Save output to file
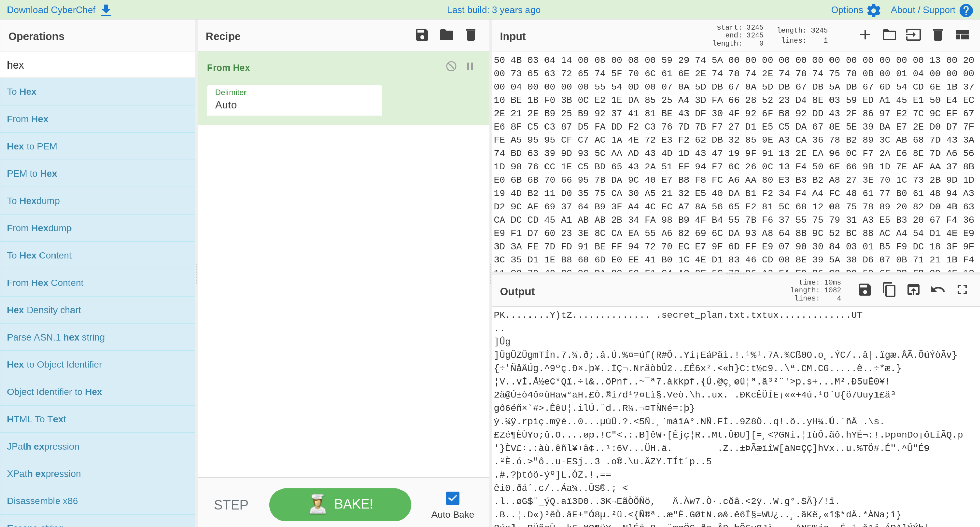 pos(865,290)
